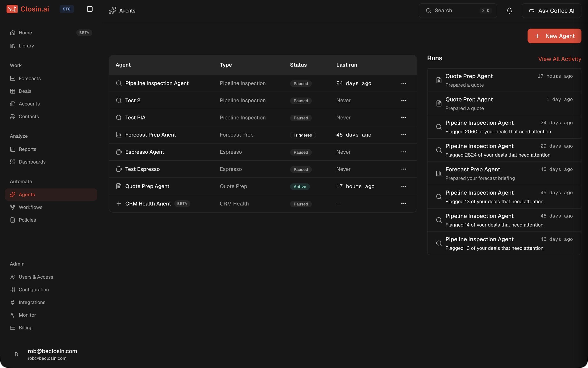Open row menu for Test 2
Image resolution: width=588 pixels, height=368 pixels.
[x=404, y=100]
